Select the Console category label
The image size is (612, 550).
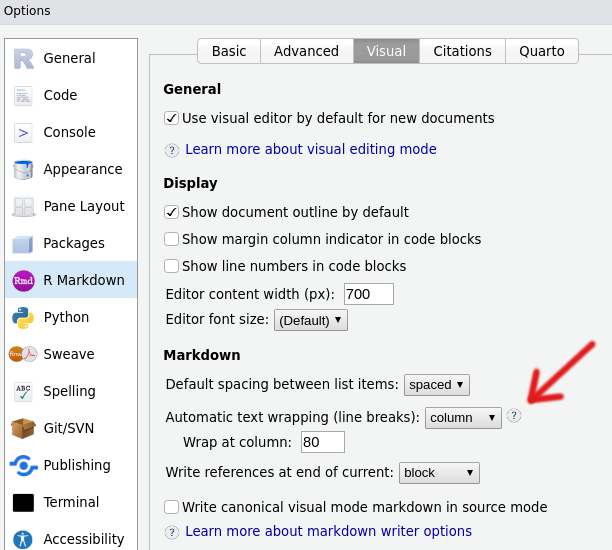click(x=69, y=132)
